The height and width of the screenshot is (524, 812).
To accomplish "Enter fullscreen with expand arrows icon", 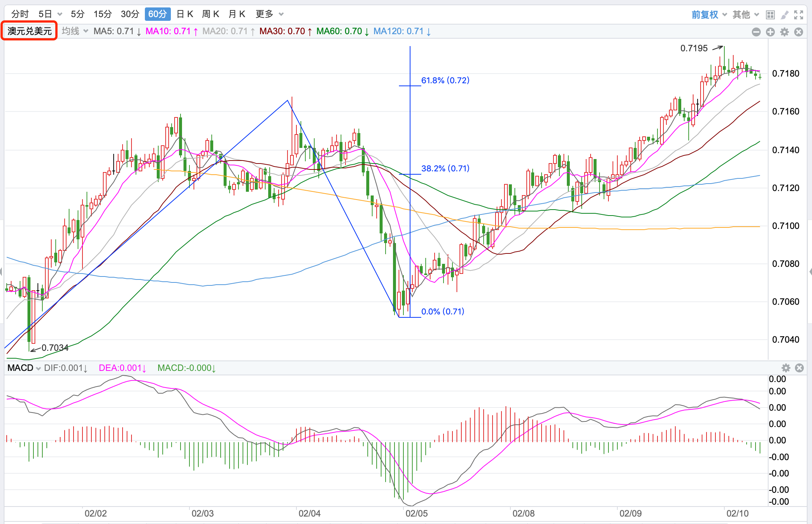I will point(799,14).
